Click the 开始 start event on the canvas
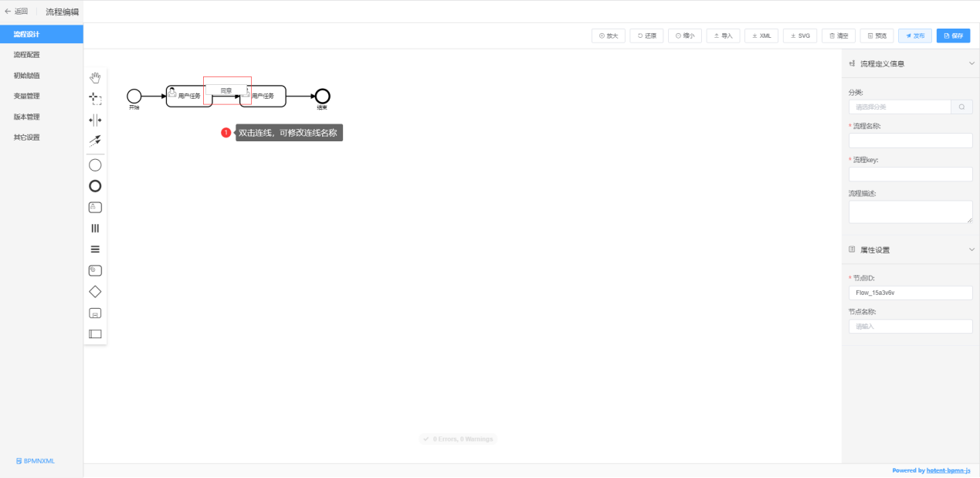Screen dimensions: 980x478 (x=134, y=96)
